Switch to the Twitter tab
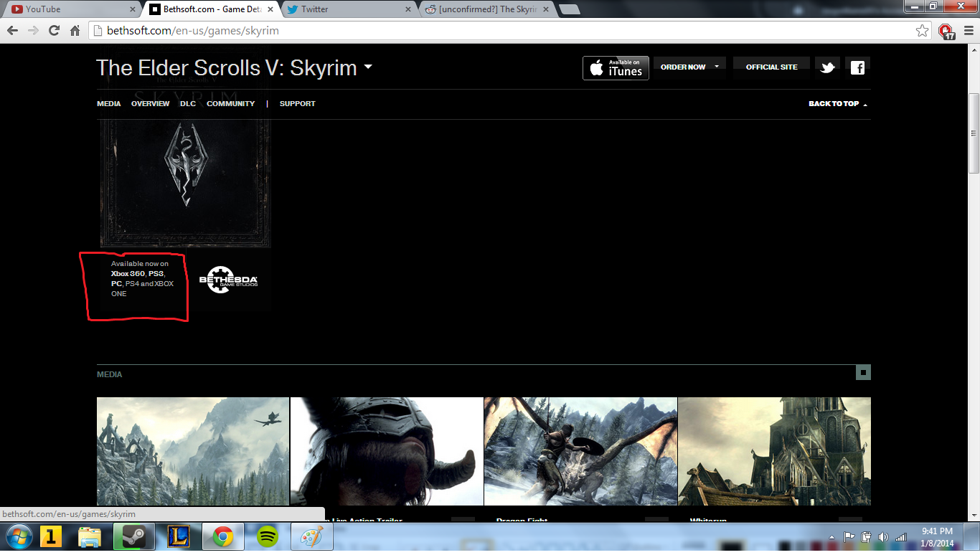The height and width of the screenshot is (555, 980). (x=347, y=9)
